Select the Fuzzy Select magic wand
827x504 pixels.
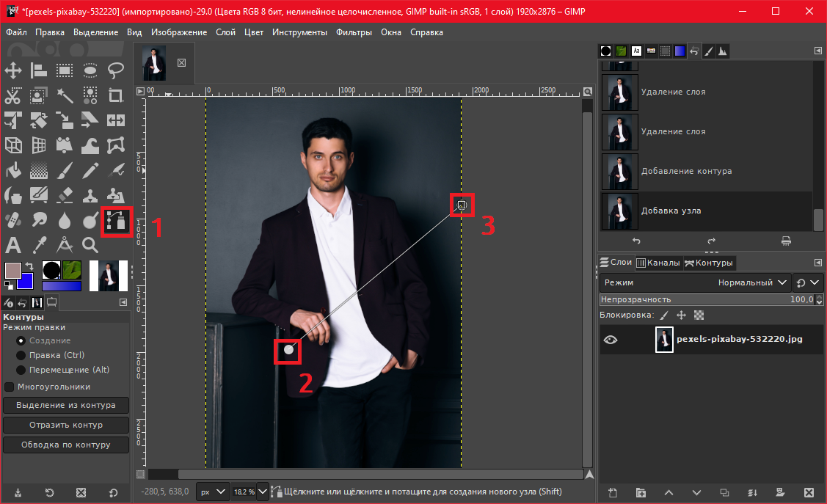[65, 95]
